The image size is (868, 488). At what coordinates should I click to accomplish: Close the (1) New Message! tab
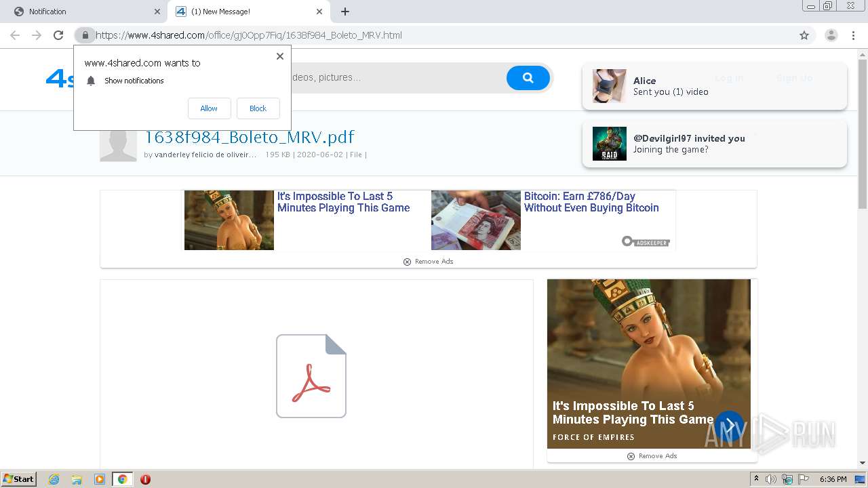tap(319, 12)
